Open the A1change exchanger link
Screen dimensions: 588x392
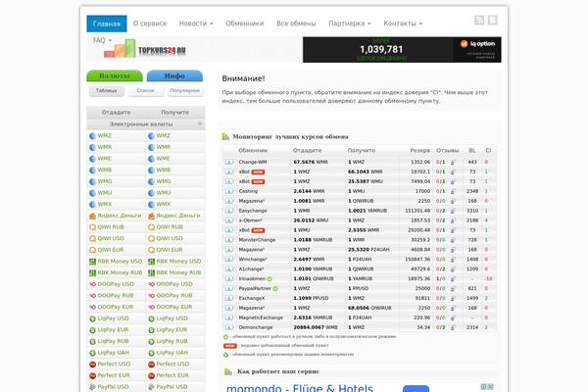click(251, 269)
